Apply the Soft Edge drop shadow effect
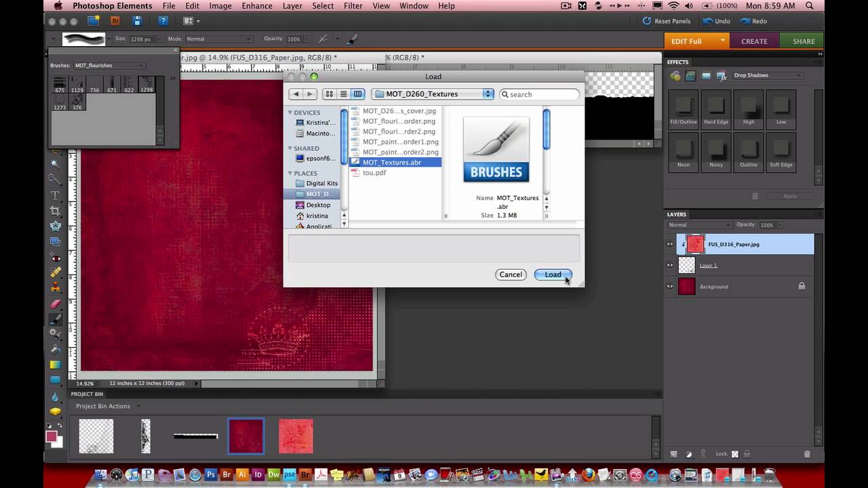868x488 pixels. (781, 151)
